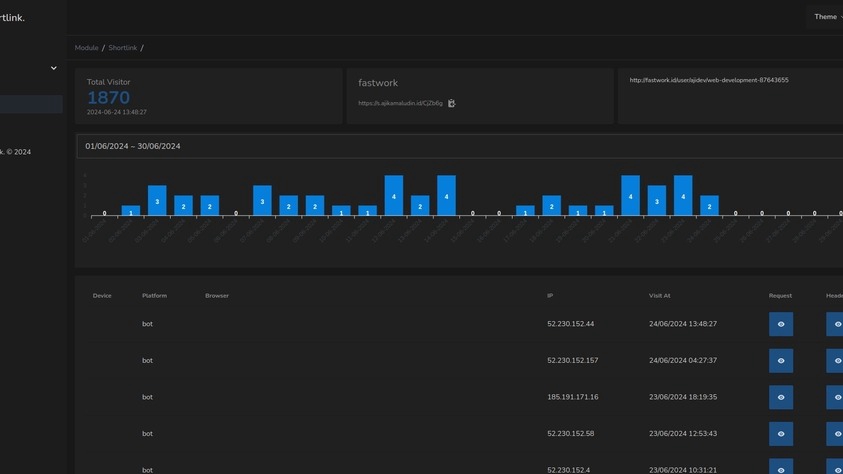View request details for the 52.230.152.157 visit

781,360
